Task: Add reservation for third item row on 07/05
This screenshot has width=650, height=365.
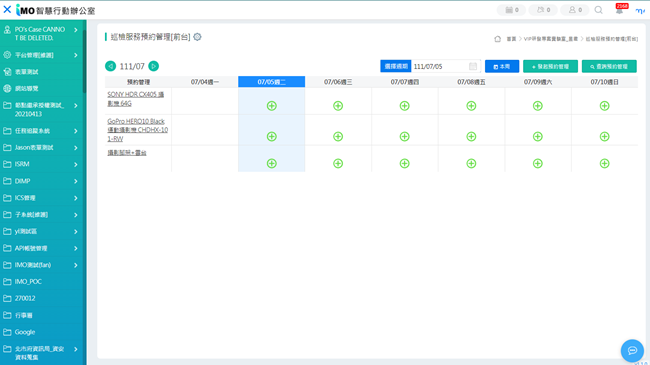Action: pos(272,163)
